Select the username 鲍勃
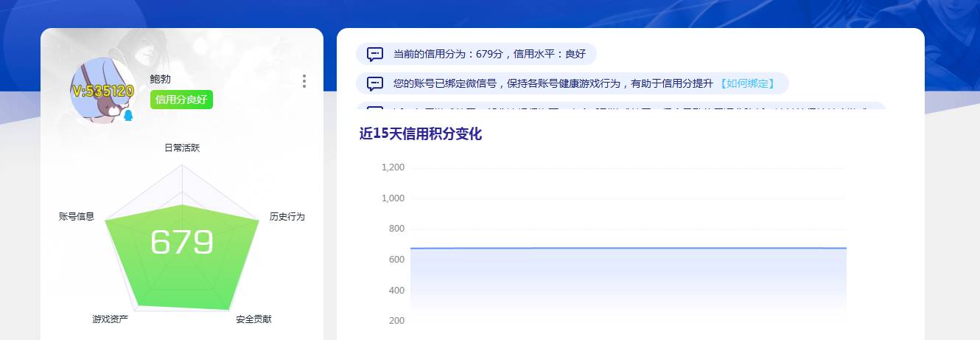 (x=160, y=79)
